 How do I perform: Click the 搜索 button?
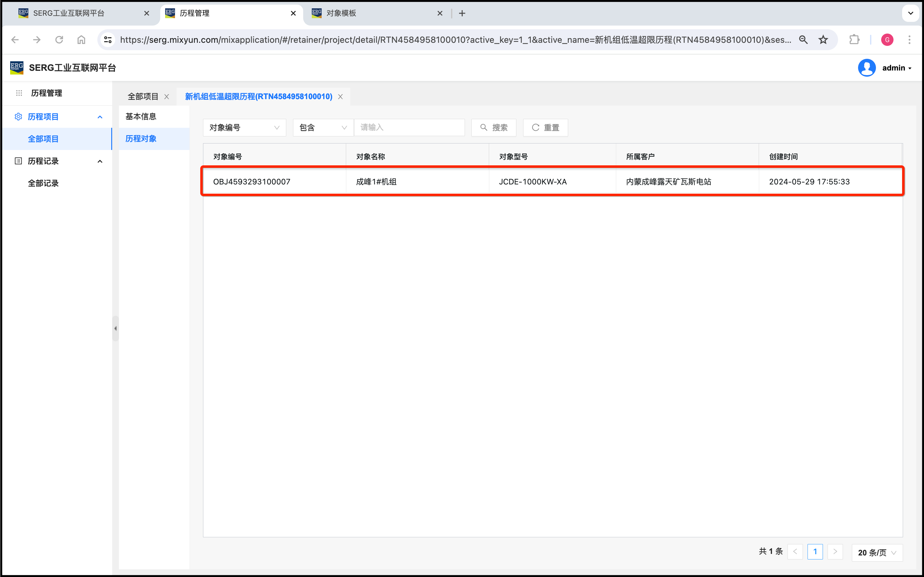494,127
